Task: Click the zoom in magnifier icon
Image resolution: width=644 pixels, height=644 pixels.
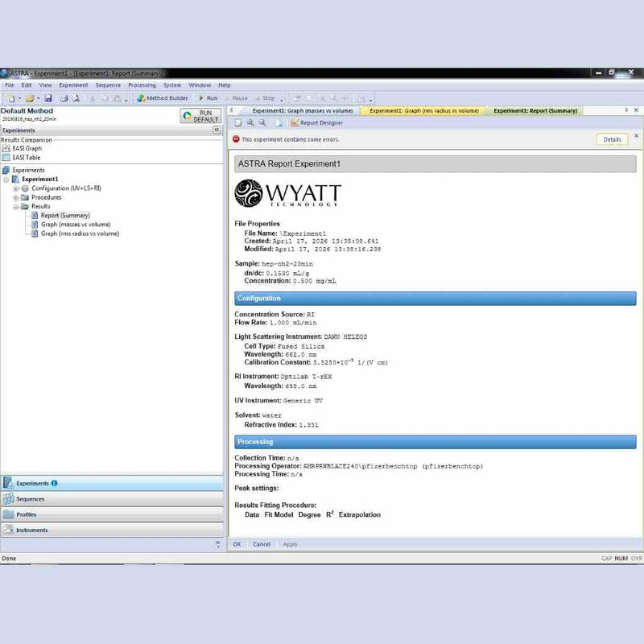Action: click(x=250, y=123)
